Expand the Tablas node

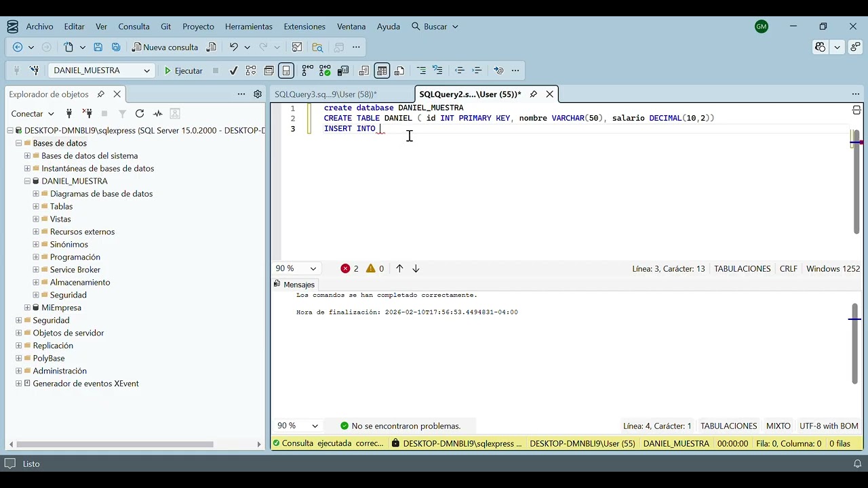pos(36,207)
